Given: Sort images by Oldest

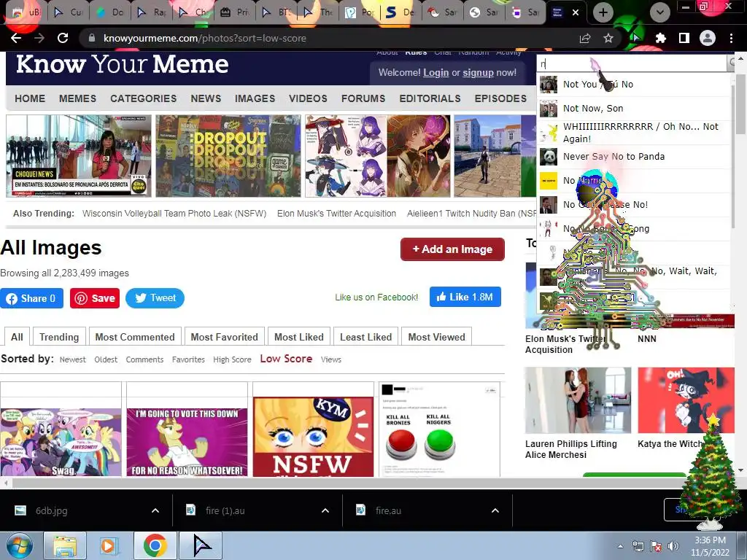Looking at the screenshot, I should click(x=106, y=359).
